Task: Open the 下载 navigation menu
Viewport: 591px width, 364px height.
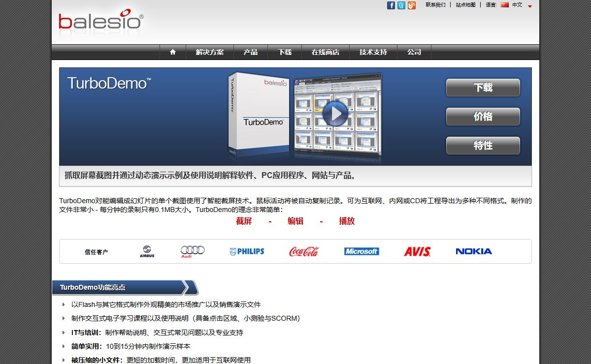Action: pyautogui.click(x=285, y=52)
